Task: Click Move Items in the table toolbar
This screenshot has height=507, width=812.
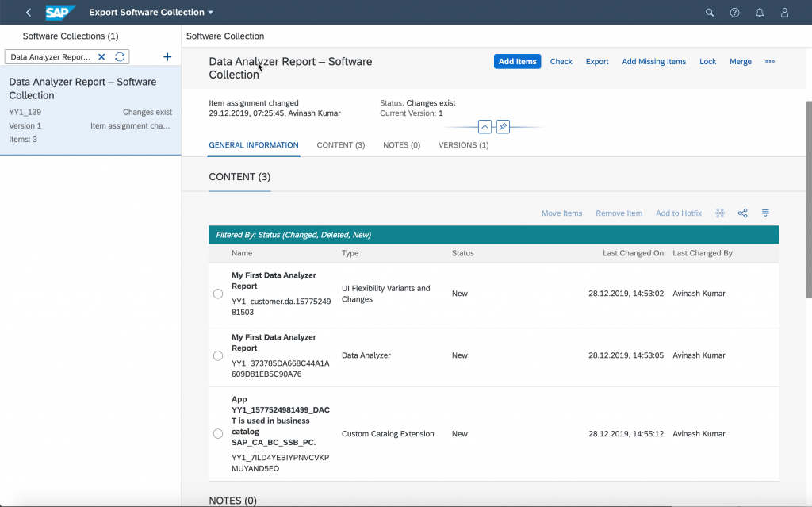Action: click(562, 213)
